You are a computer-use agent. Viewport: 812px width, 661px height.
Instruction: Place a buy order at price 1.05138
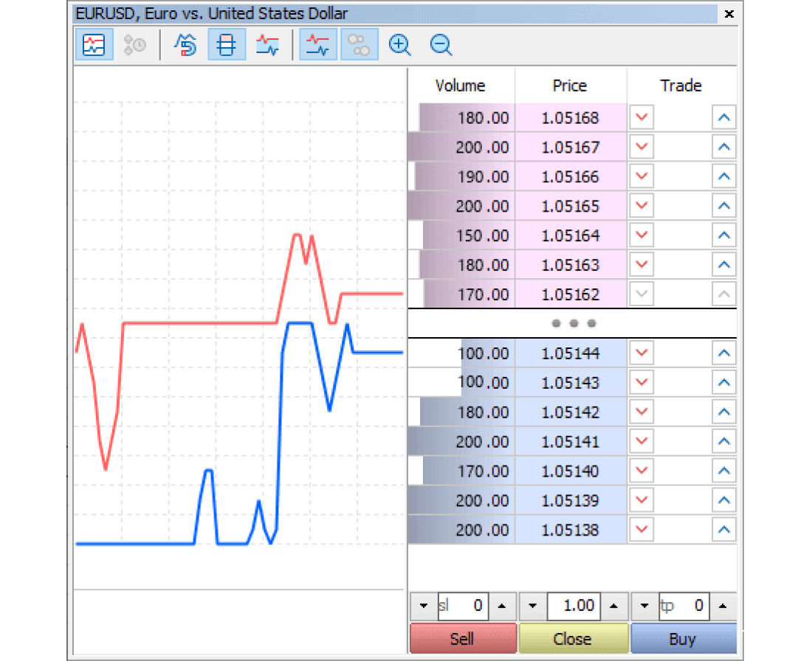(724, 530)
